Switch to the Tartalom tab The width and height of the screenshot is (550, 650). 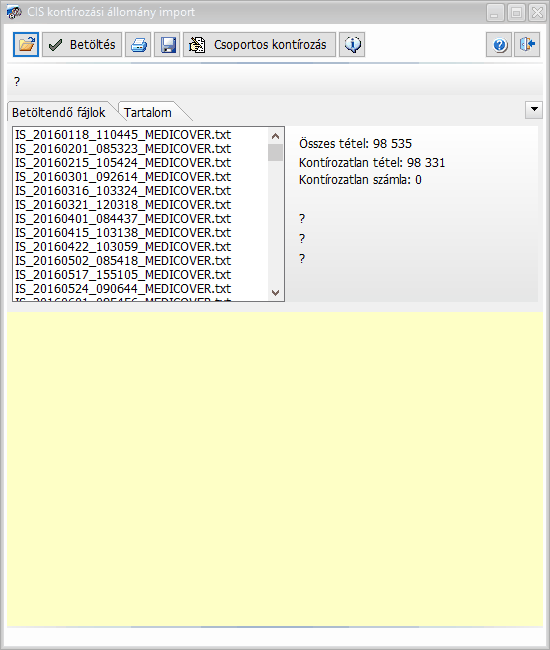point(148,112)
